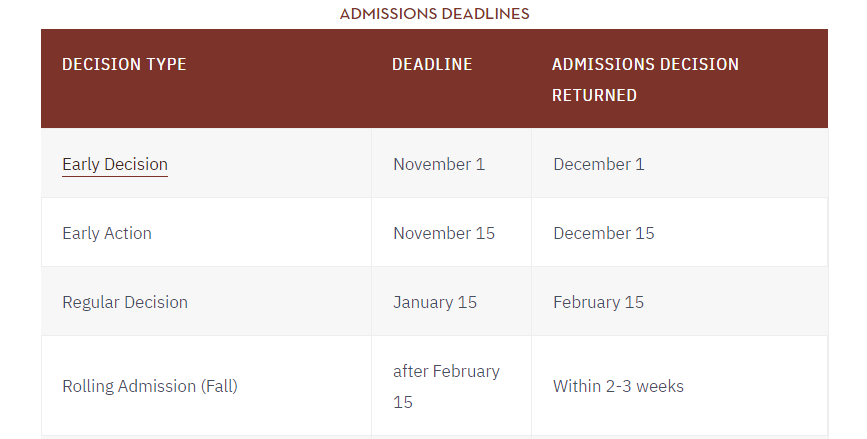Click the December 15 decision date
This screenshot has width=867, height=439.
[604, 233]
